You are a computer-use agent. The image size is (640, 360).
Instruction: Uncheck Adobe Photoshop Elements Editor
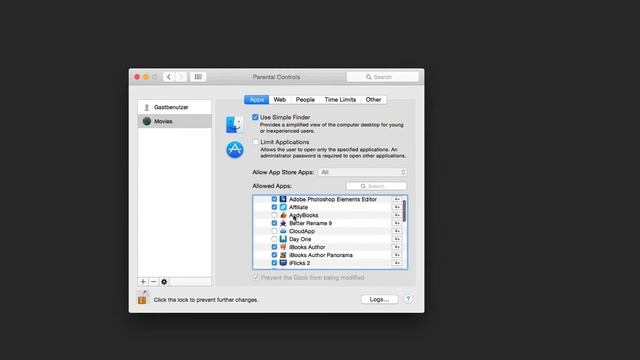(274, 199)
